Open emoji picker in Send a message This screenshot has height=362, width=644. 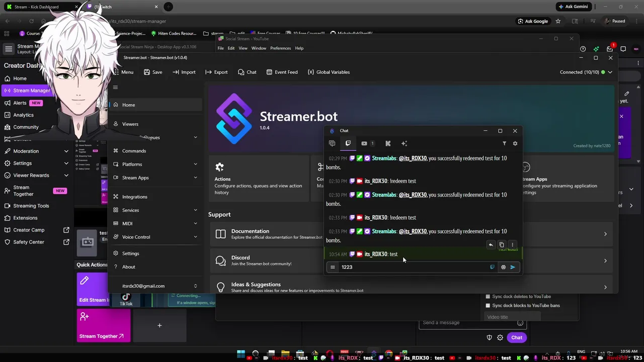[x=520, y=323]
